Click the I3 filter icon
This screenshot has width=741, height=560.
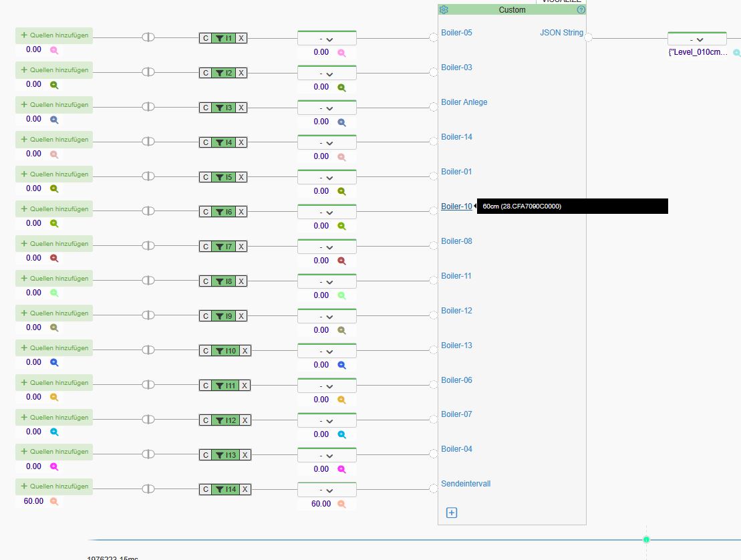(x=219, y=108)
